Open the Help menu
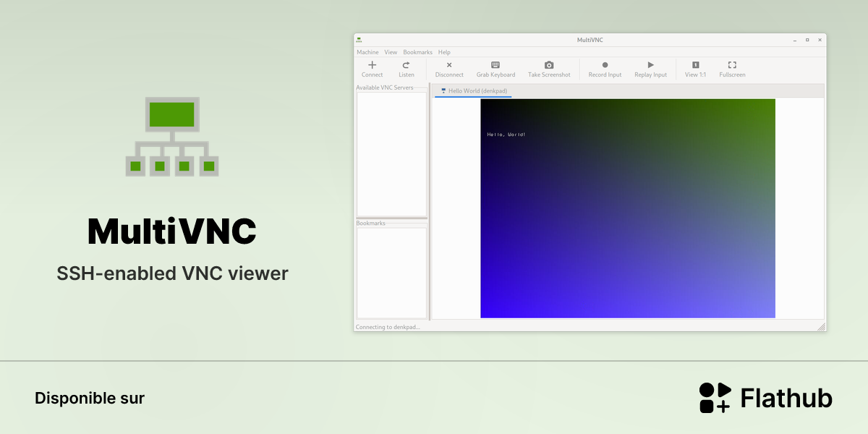The image size is (868, 434). (x=444, y=52)
